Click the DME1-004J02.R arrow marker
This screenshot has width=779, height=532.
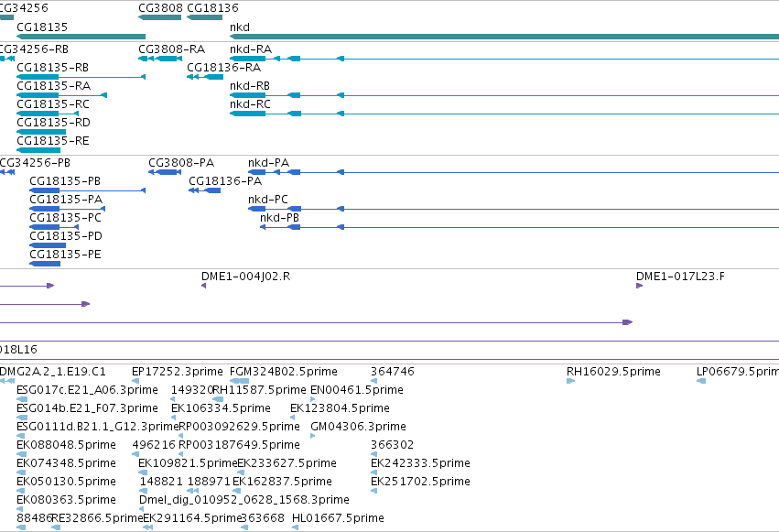(204, 286)
